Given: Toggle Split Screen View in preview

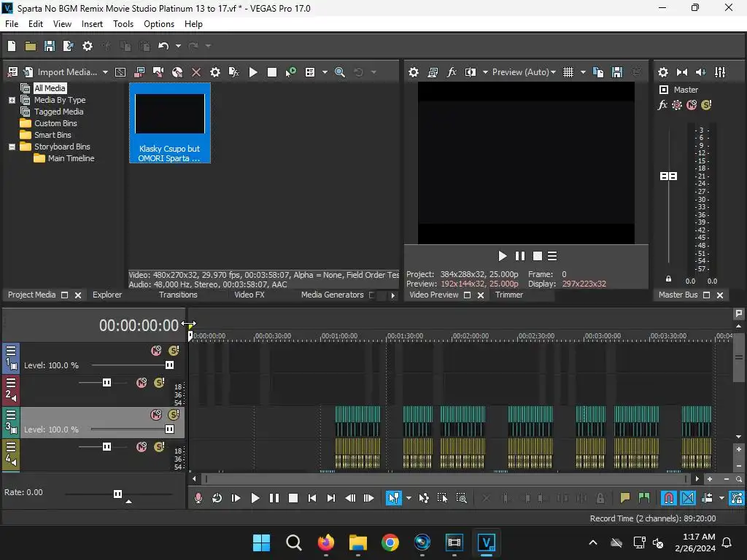Looking at the screenshot, I should point(471,72).
